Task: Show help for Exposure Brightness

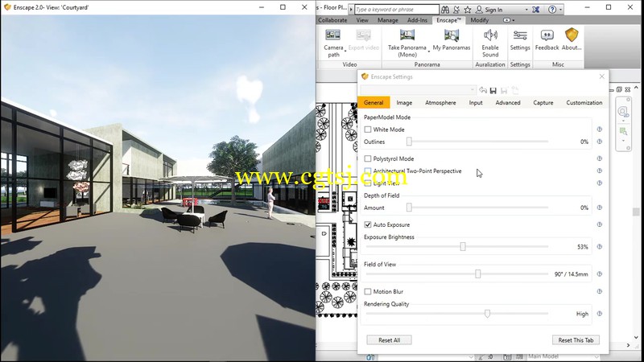Action: [599, 247]
